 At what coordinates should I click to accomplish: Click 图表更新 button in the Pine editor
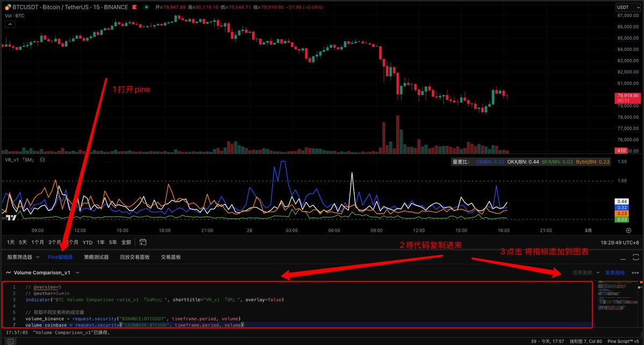(583, 273)
